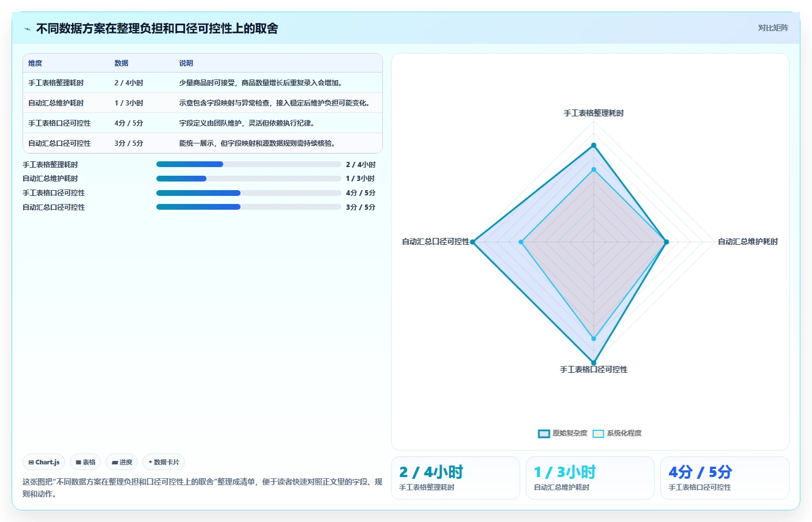This screenshot has width=812, height=522.
Task: Click radar axis label 自动汇总维护耗时
Action: point(747,241)
